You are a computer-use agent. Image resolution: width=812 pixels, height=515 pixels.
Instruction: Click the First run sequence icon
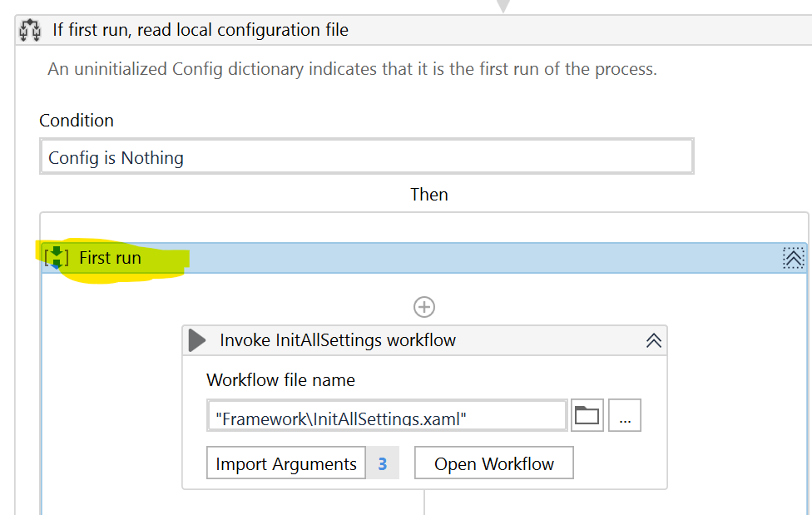(x=57, y=258)
